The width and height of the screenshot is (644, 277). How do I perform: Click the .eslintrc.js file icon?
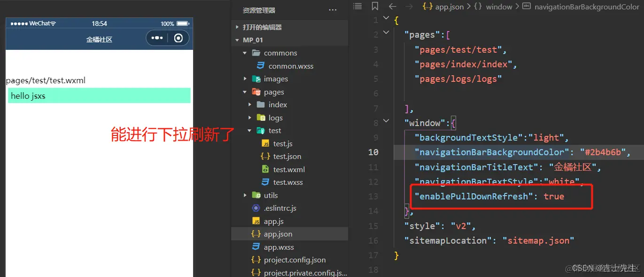coord(256,208)
